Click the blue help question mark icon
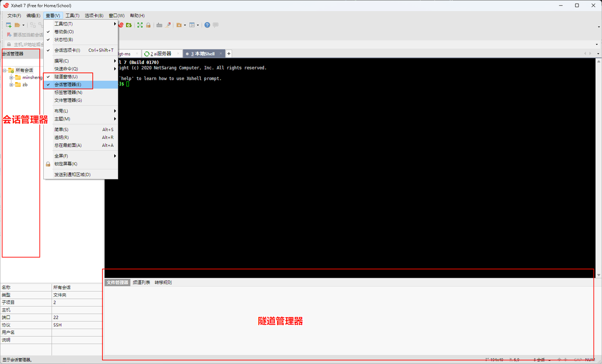Screen dimensions: 602x364 point(207,25)
